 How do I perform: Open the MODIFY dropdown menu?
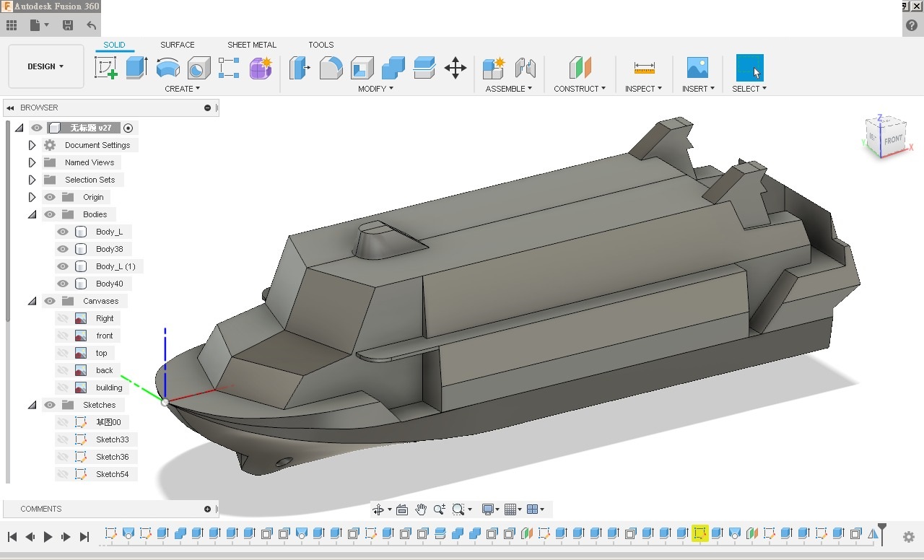pos(375,89)
